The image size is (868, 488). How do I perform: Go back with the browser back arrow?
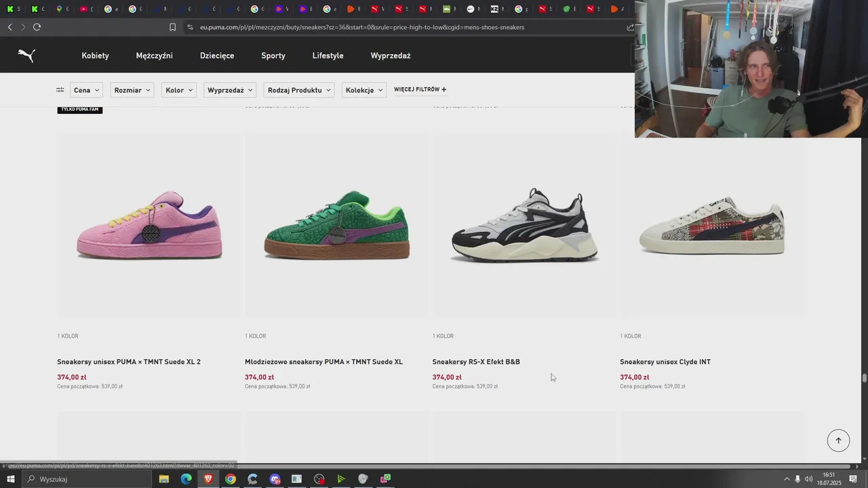pyautogui.click(x=9, y=27)
